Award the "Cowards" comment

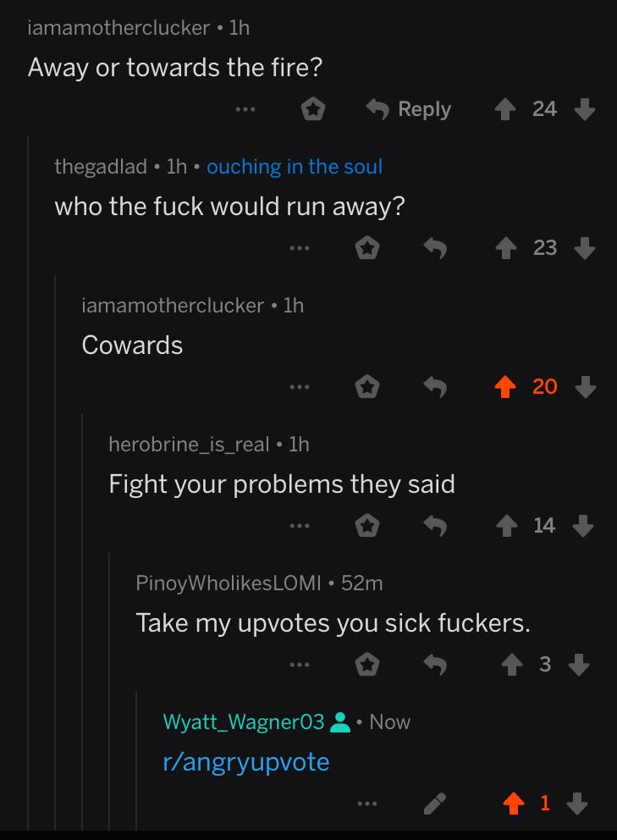(x=367, y=387)
